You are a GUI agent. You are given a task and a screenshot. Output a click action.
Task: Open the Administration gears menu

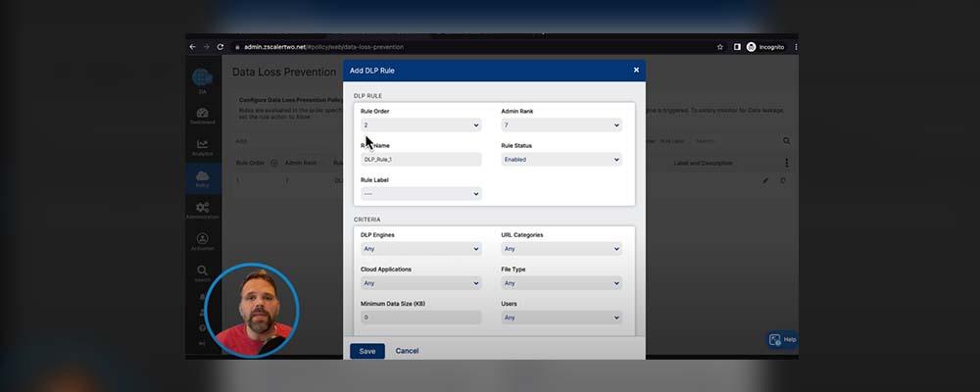(203, 210)
